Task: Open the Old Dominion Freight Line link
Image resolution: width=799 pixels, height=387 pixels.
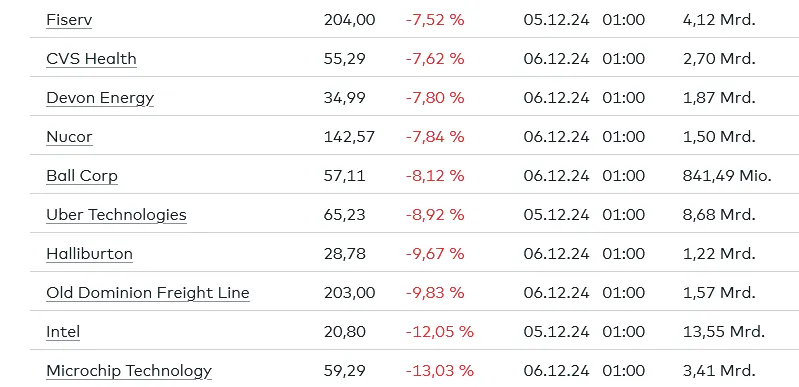Action: [x=148, y=293]
